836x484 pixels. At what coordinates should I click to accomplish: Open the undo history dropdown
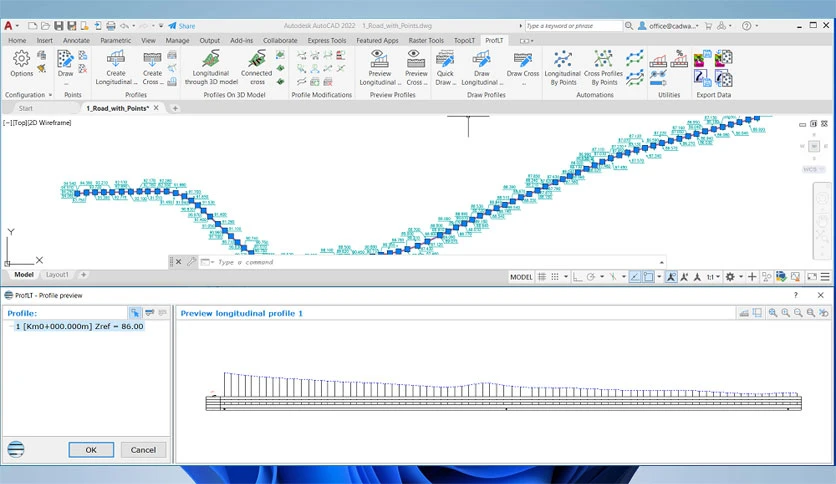click(133, 26)
